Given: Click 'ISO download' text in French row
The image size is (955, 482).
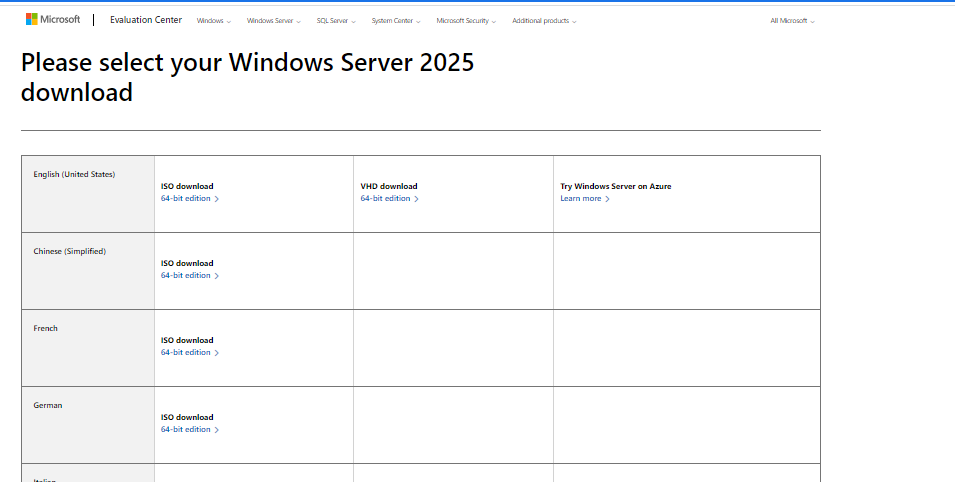Looking at the screenshot, I should (x=187, y=340).
